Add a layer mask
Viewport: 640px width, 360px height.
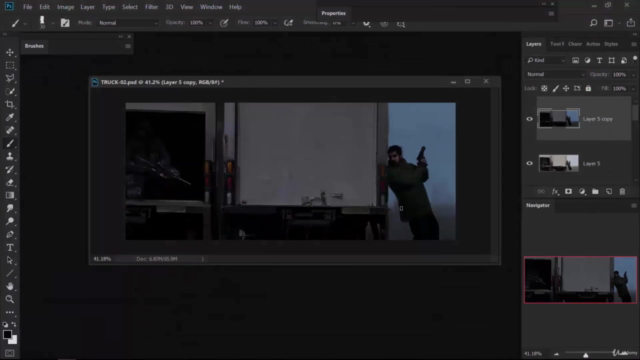click(x=568, y=191)
